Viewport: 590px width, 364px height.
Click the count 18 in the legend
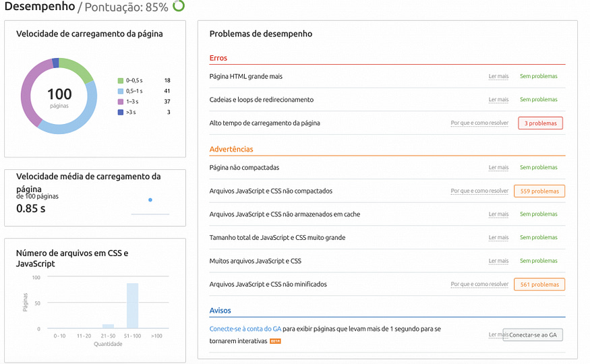167,80
